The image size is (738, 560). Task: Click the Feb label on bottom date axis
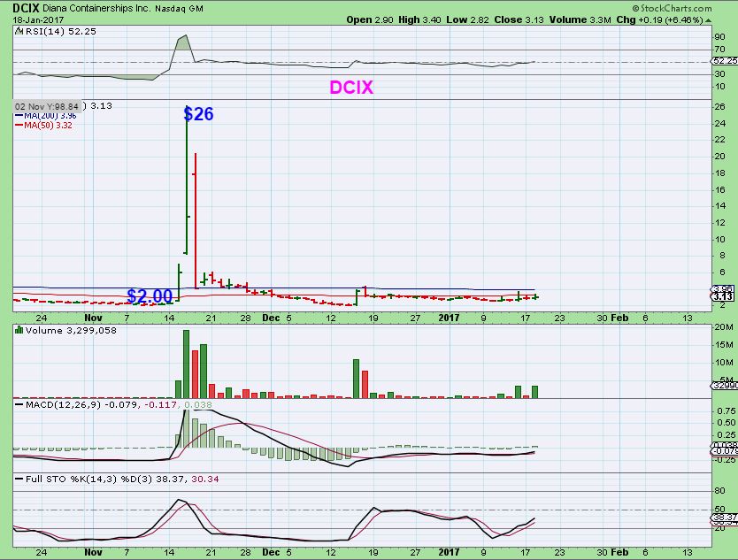tap(619, 552)
